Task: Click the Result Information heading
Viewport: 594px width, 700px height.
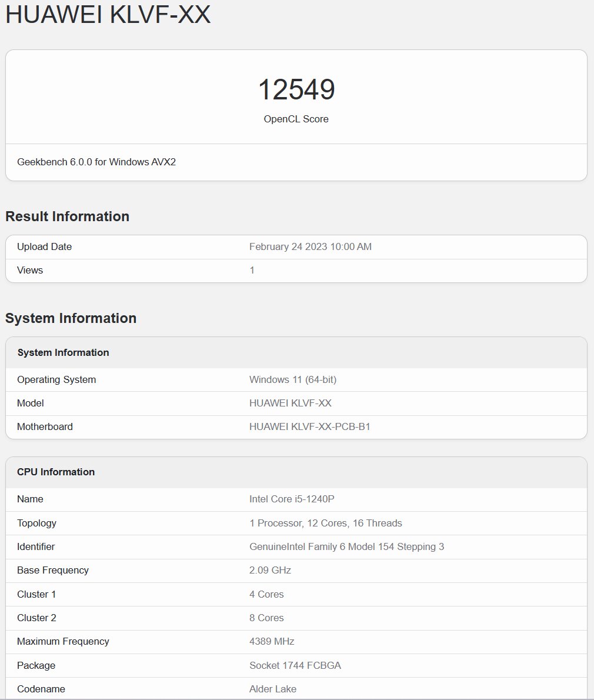Action: click(68, 216)
